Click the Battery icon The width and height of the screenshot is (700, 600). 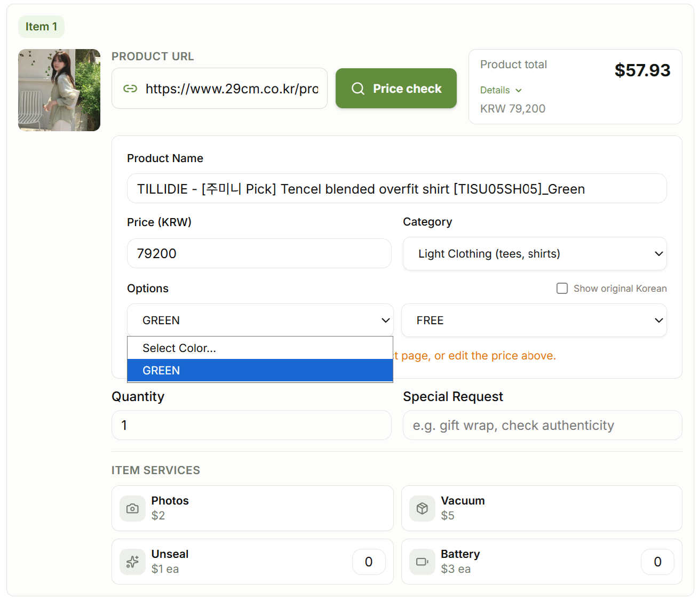tap(422, 562)
